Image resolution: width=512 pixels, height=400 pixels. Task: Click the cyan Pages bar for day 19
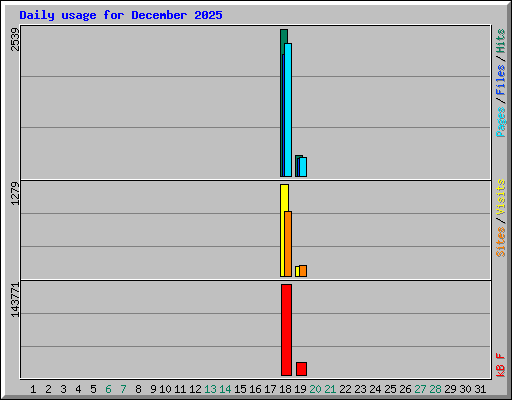(x=303, y=167)
